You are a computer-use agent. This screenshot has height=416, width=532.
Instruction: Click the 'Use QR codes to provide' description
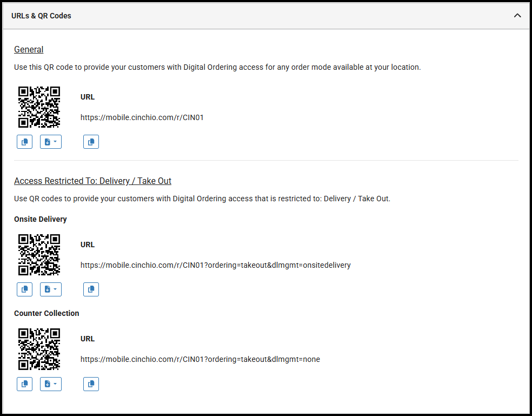[202, 199]
